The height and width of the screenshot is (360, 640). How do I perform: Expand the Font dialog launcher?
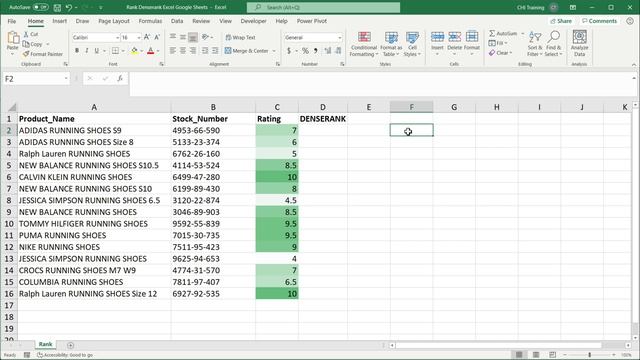click(x=162, y=64)
